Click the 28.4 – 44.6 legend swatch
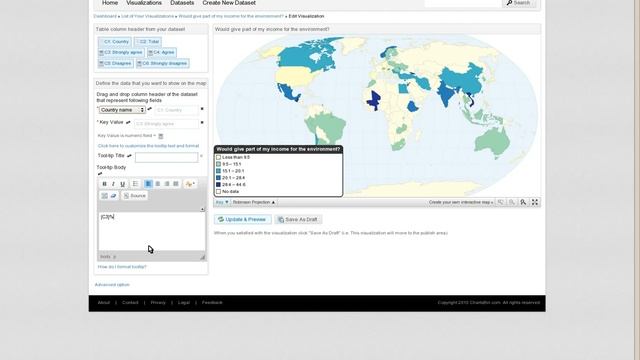The height and width of the screenshot is (360, 640). pyautogui.click(x=218, y=184)
